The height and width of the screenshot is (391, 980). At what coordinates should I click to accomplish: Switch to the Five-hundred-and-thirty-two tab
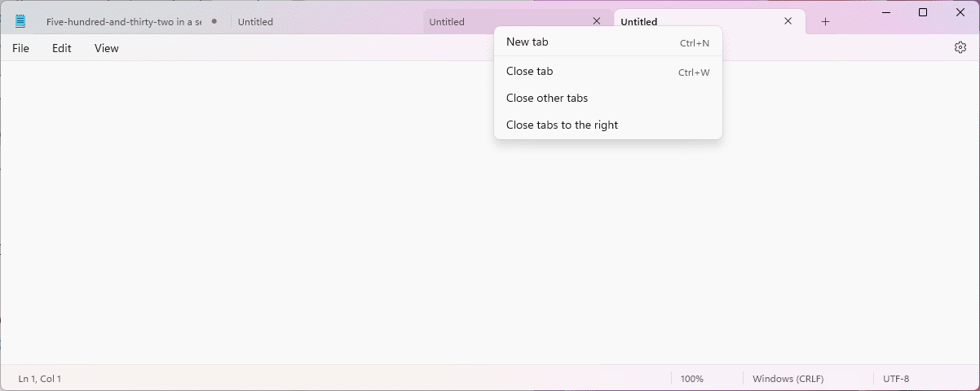[x=123, y=22]
